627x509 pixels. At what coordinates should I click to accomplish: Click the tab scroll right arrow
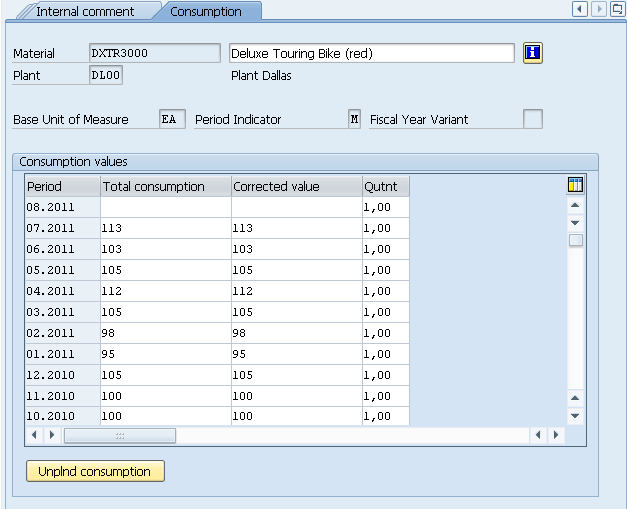(599, 9)
